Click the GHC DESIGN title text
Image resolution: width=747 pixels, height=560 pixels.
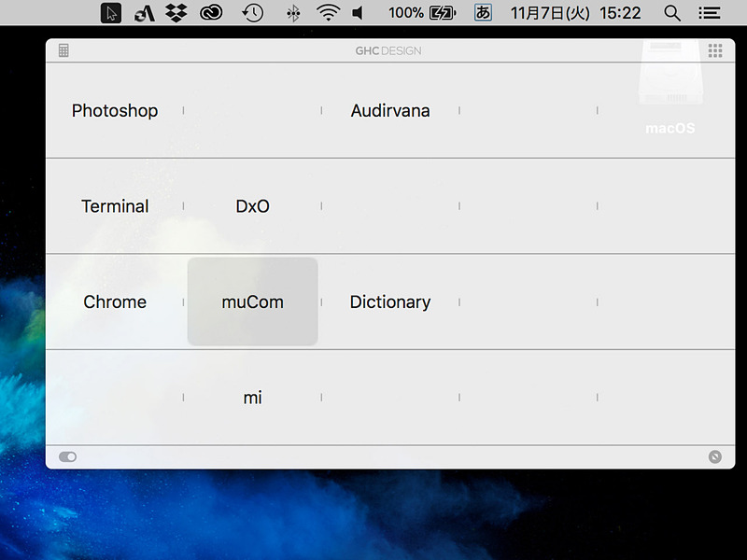(388, 51)
